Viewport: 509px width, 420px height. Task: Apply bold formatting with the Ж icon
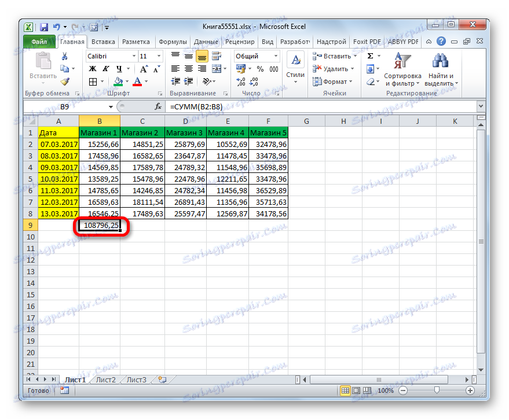(92, 68)
